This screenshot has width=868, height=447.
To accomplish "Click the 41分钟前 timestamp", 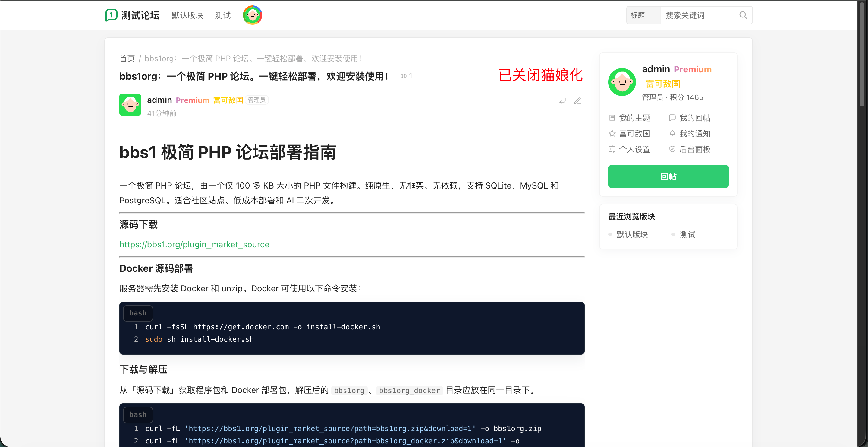I will coord(162,114).
